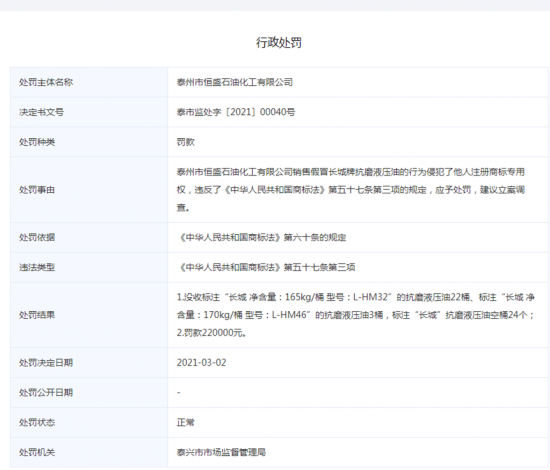The height and width of the screenshot is (470, 550).
Task: Click the 处罚事由 description paragraph
Action: [351, 190]
